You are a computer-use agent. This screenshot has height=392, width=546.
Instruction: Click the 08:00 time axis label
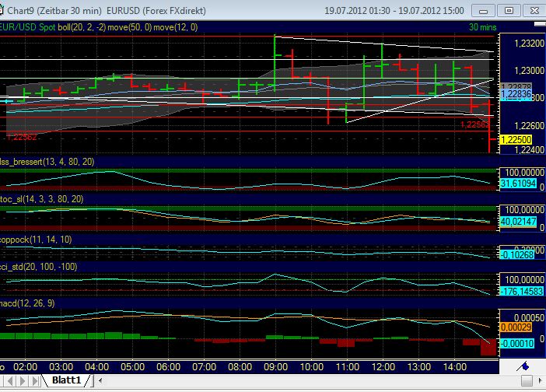(x=240, y=367)
